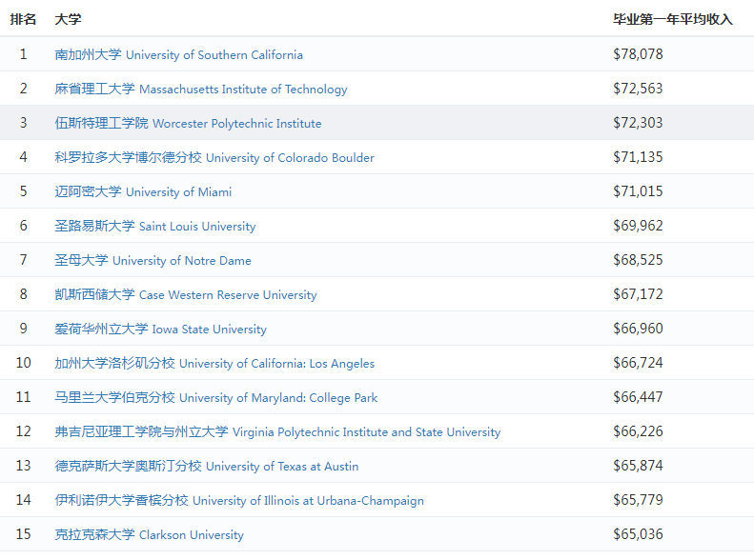The width and height of the screenshot is (754, 560).
Task: Click the 毕业第一年平均收入 column header
Action: [x=672, y=19]
